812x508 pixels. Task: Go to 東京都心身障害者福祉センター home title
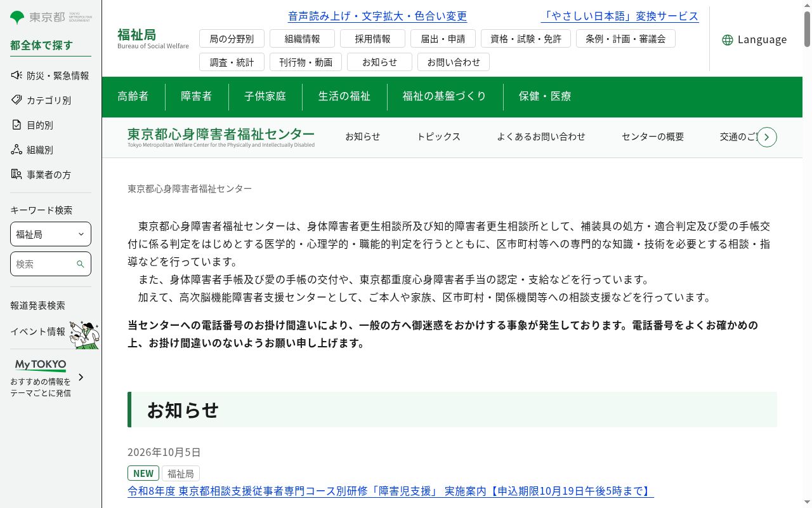[221, 137]
